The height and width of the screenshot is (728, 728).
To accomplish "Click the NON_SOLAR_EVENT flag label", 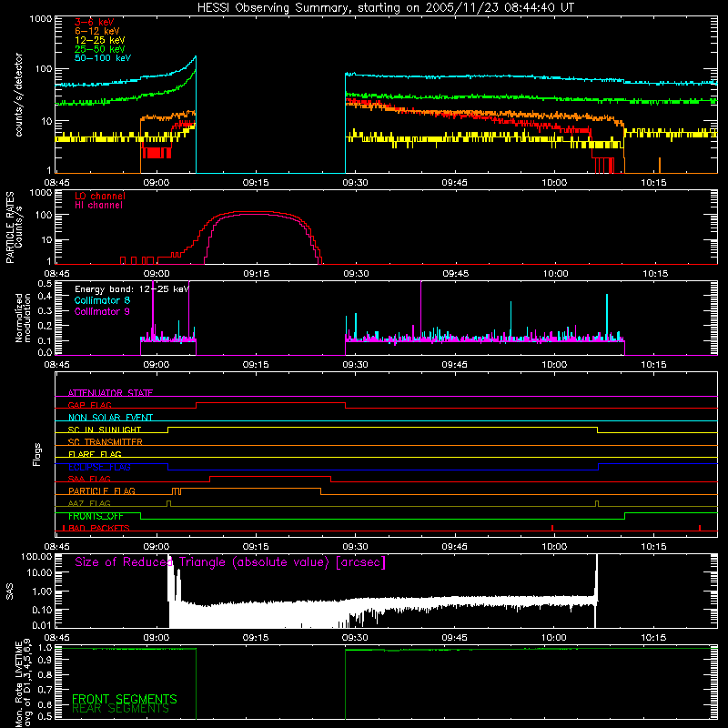I will (110, 418).
